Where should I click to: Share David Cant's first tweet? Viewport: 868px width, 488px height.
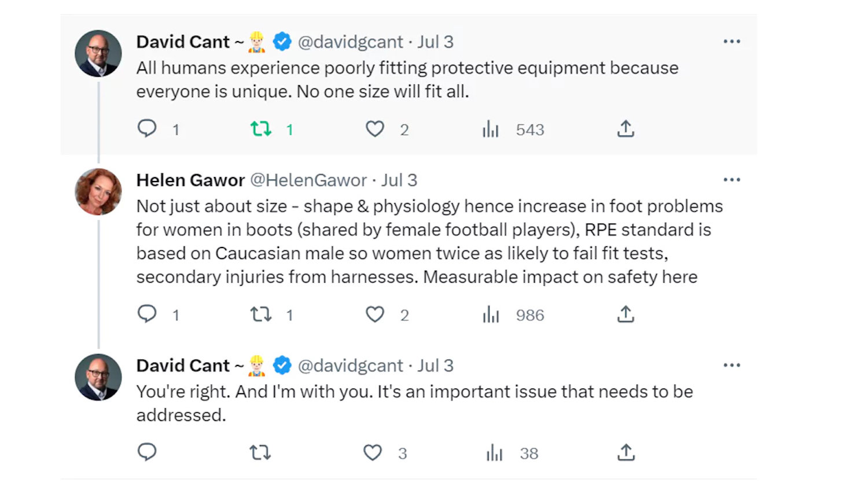[626, 128]
